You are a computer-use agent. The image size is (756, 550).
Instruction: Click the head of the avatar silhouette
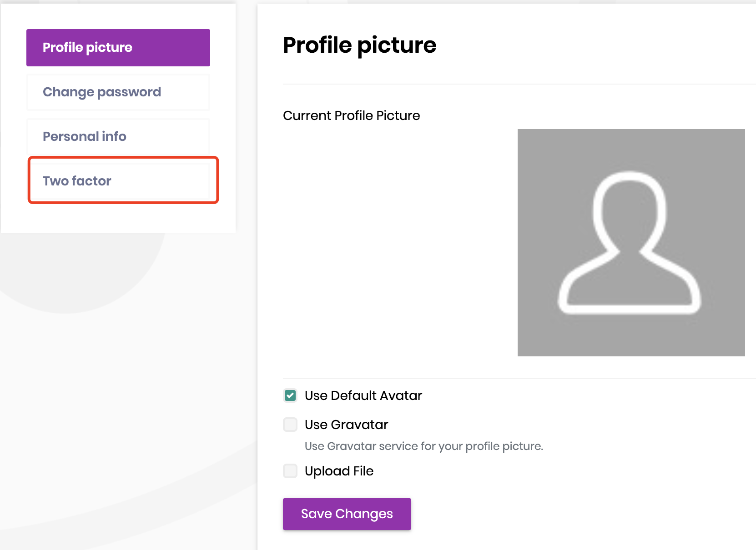point(630,209)
